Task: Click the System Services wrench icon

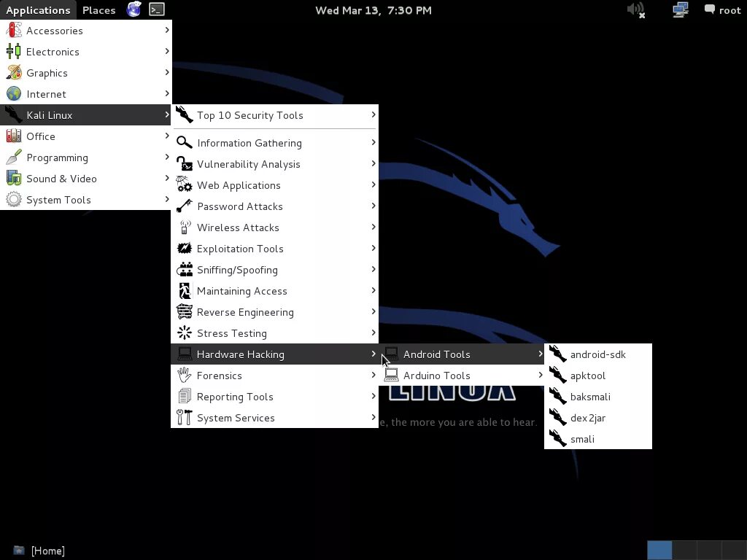Action: coord(185,418)
